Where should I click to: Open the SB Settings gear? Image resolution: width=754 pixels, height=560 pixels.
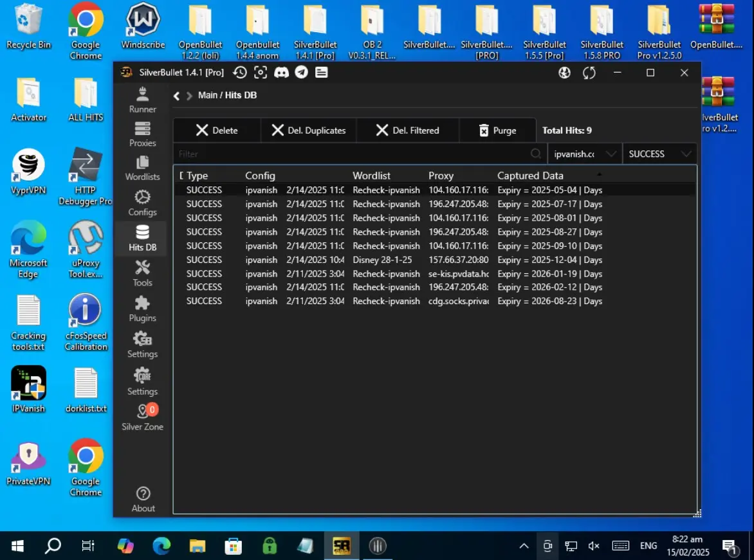pos(142,345)
